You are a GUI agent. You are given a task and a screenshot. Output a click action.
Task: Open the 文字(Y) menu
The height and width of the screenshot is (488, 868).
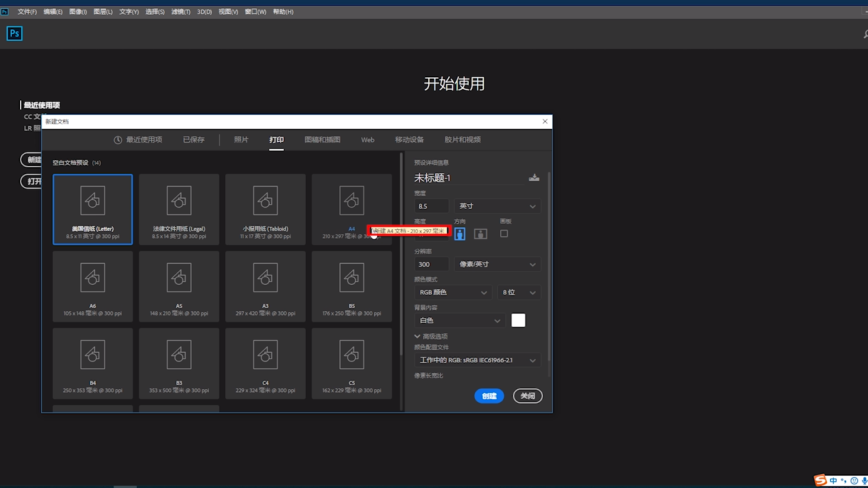[x=129, y=12]
